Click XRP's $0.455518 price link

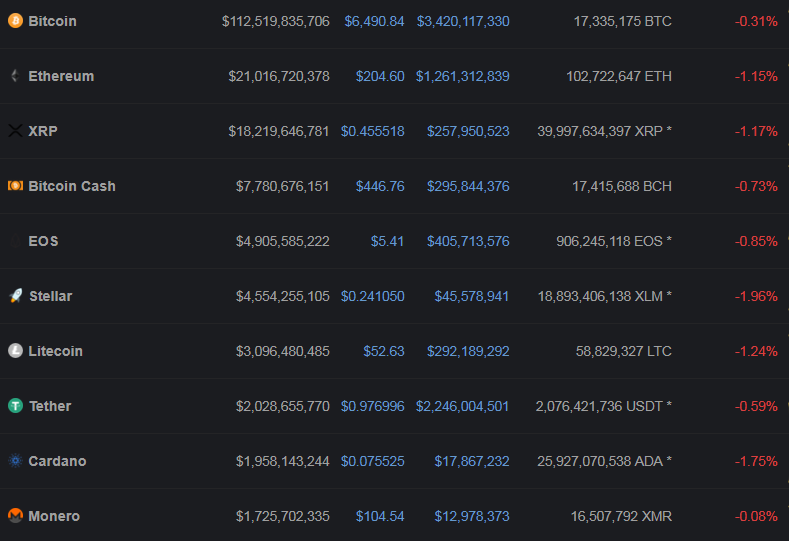372,131
